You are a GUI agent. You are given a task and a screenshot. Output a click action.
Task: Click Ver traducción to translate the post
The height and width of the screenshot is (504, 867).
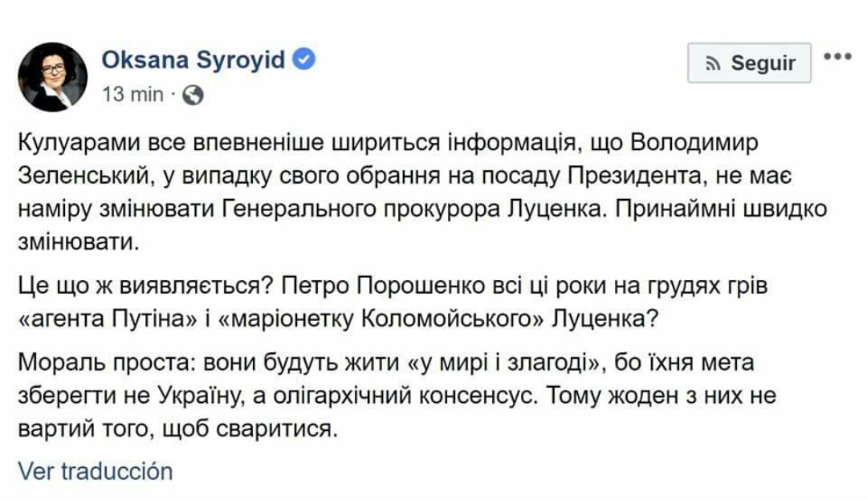click(96, 471)
